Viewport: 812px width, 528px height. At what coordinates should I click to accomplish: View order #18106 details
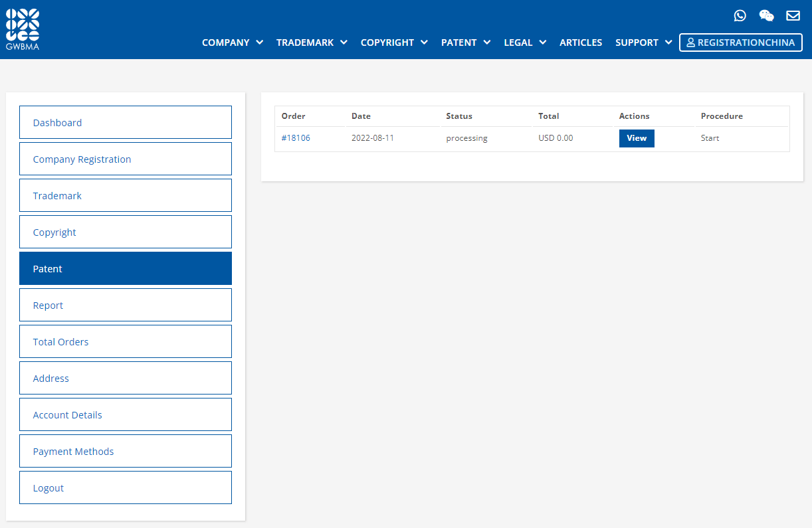pyautogui.click(x=637, y=138)
